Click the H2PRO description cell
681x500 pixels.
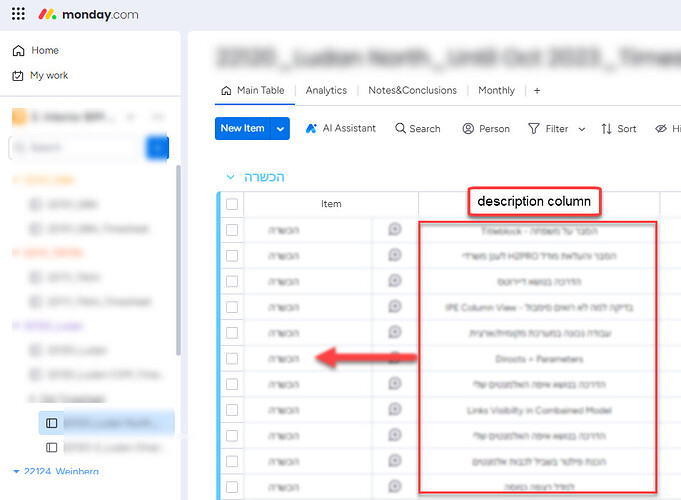pos(539,256)
